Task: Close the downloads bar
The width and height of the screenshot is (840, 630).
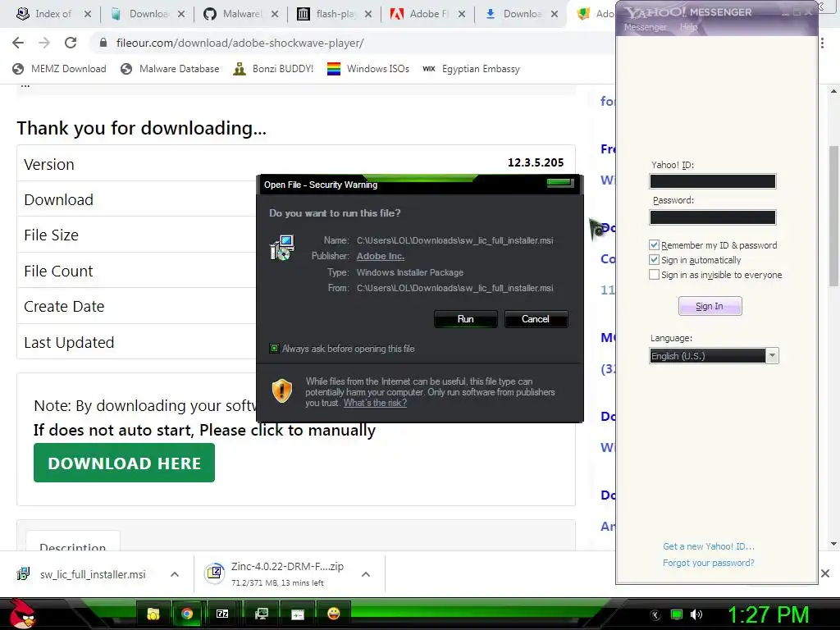Action: pos(825,573)
